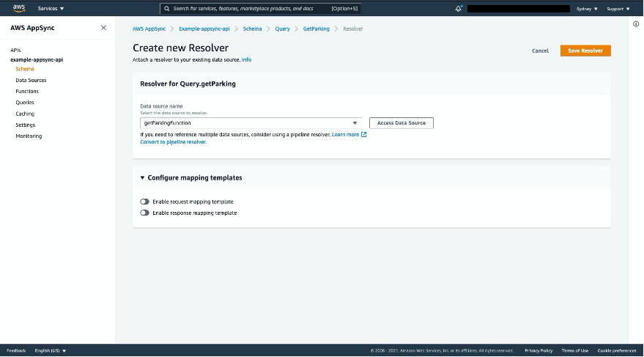
Task: Select Functions in the sidebar
Action: [27, 91]
